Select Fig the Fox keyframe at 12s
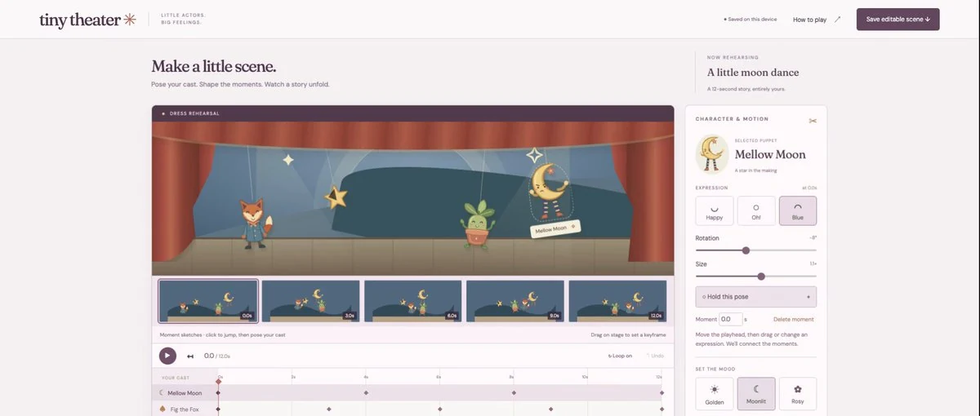980x416 pixels. [661, 409]
